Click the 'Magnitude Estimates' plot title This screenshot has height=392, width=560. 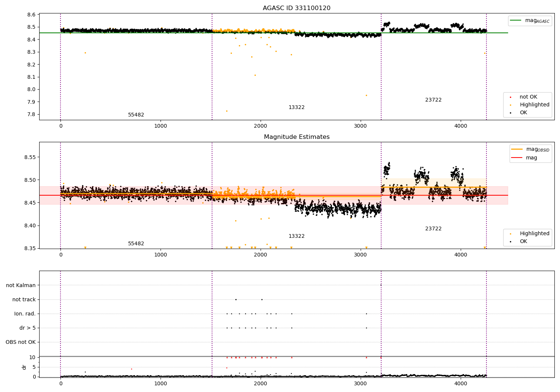pyautogui.click(x=296, y=137)
